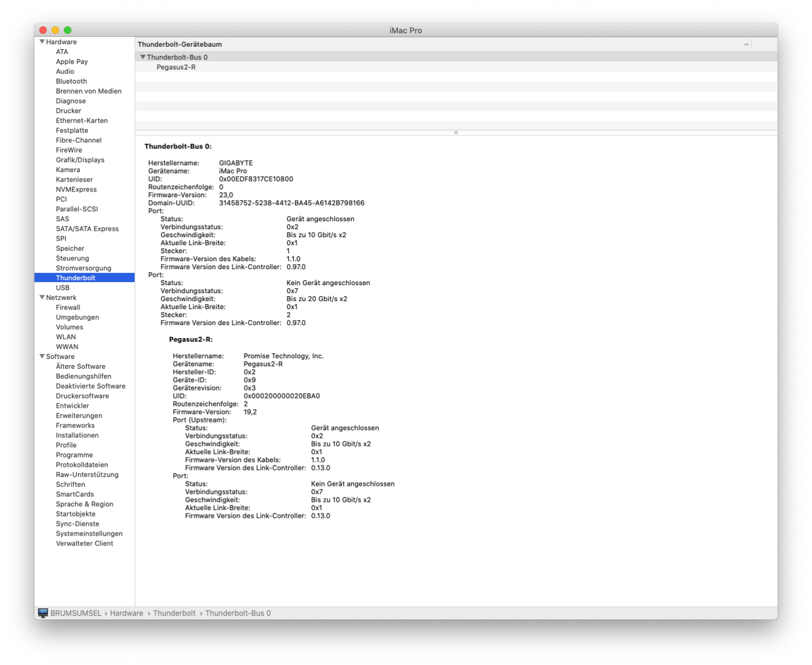Open Sprache & Region entry
812x665 pixels.
coord(85,504)
